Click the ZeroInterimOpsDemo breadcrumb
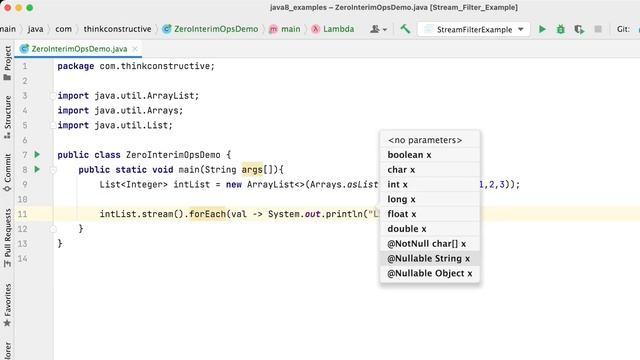The width and height of the screenshot is (640, 360). click(x=211, y=29)
